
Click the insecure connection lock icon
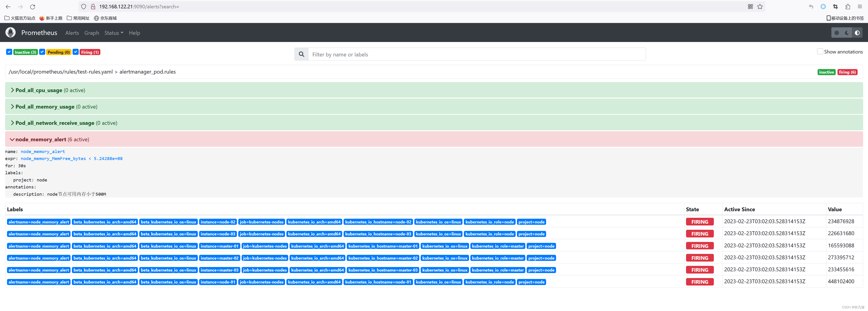click(x=93, y=7)
